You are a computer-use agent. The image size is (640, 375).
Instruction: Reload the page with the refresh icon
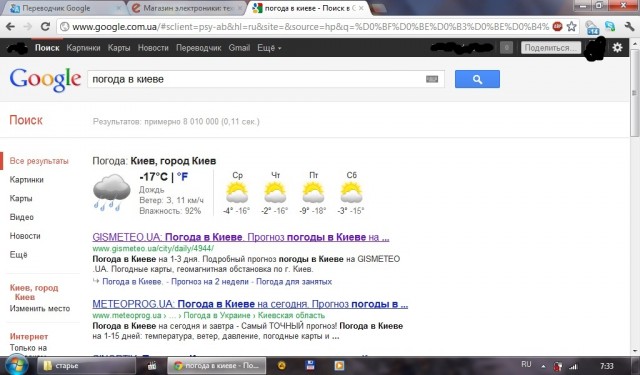45,27
